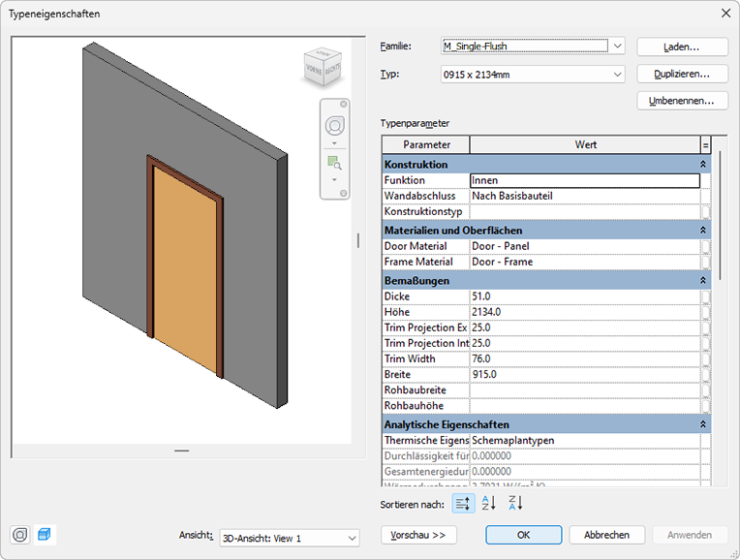Image resolution: width=740 pixels, height=560 pixels.
Task: Collapse the Konstruktion group
Action: click(x=703, y=165)
